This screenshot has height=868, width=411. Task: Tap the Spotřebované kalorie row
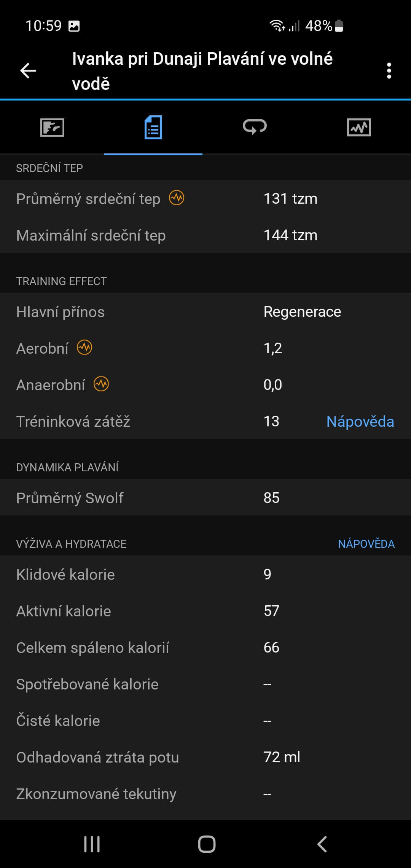(x=205, y=684)
